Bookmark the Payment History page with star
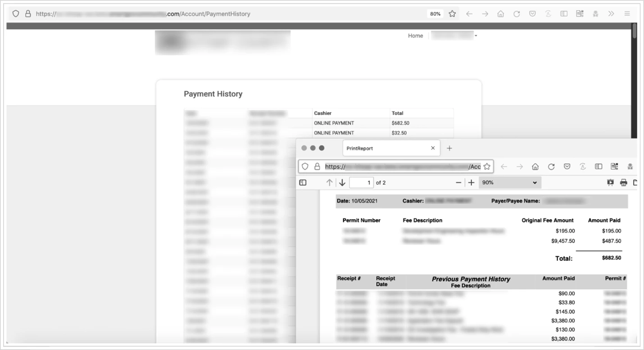Image resolution: width=644 pixels, height=350 pixels. click(452, 14)
